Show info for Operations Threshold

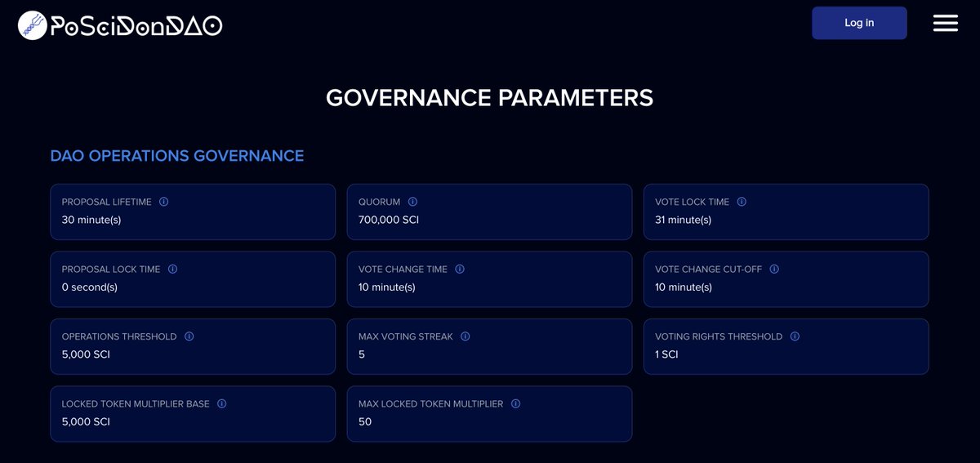(x=189, y=336)
